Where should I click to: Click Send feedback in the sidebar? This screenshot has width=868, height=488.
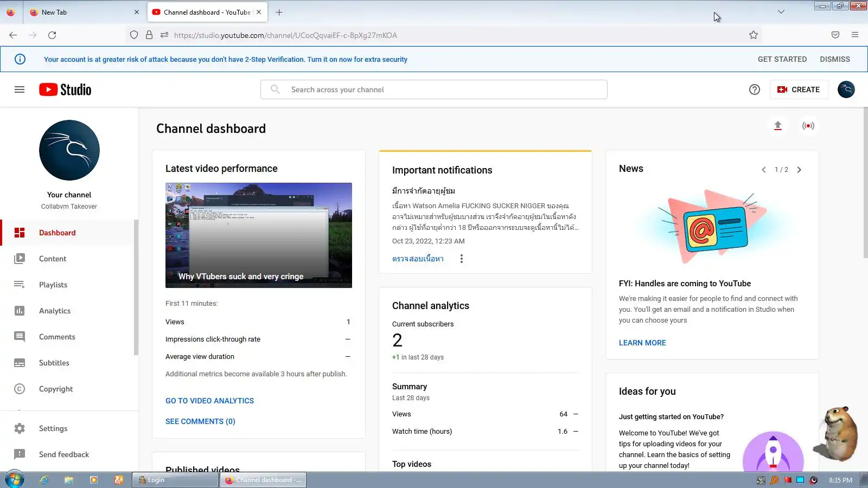click(69, 454)
